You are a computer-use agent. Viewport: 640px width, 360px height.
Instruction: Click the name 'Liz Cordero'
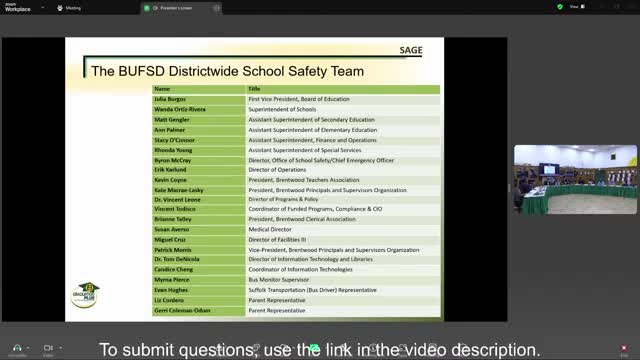169,300
